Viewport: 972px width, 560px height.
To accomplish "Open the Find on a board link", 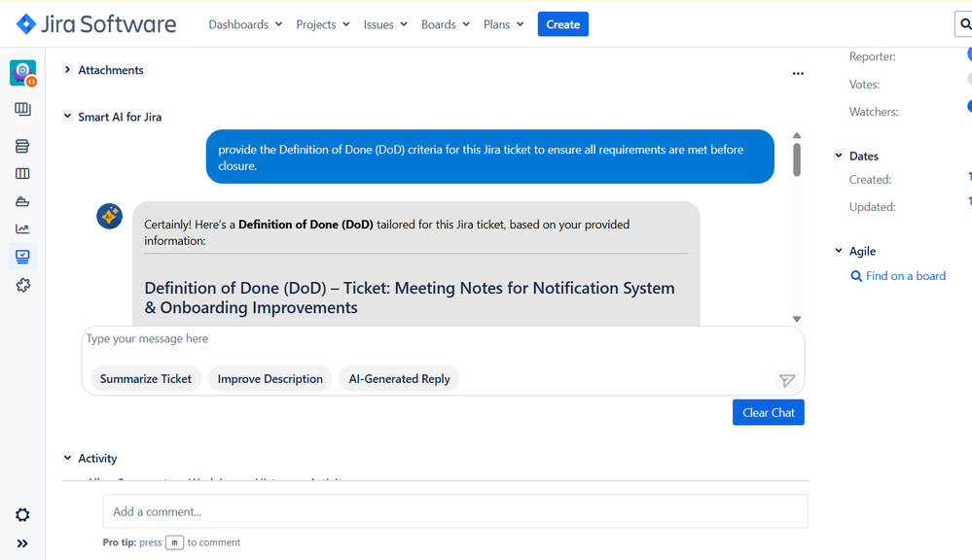I will [898, 276].
